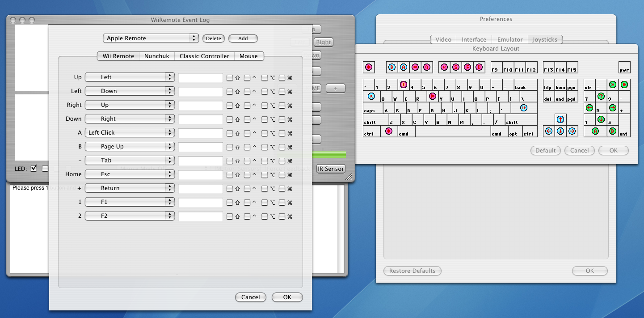Check the option modifier for the 1 row

pos(265,202)
